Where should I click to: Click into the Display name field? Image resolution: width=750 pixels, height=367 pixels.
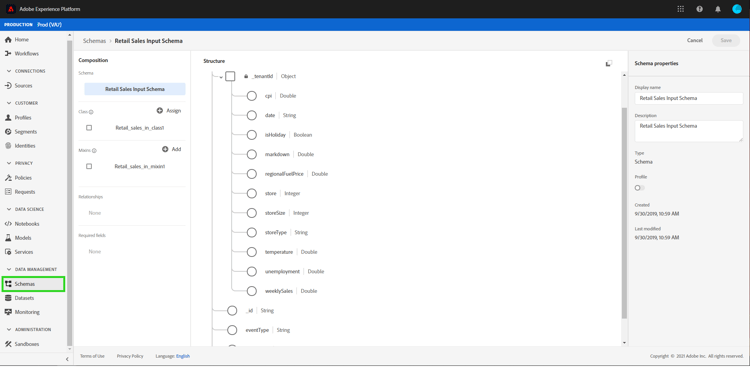(x=688, y=98)
